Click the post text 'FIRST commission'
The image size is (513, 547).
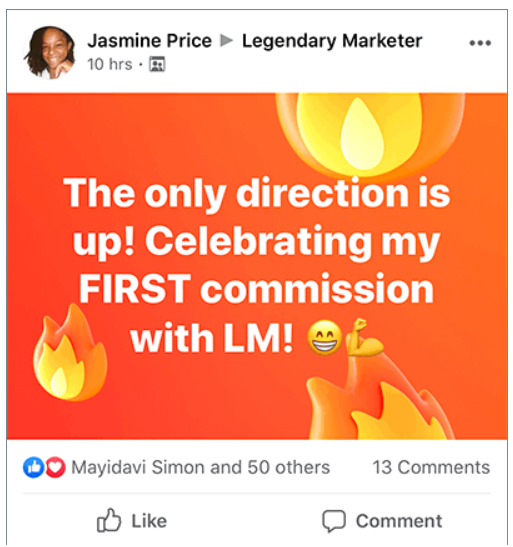pyautogui.click(x=256, y=289)
